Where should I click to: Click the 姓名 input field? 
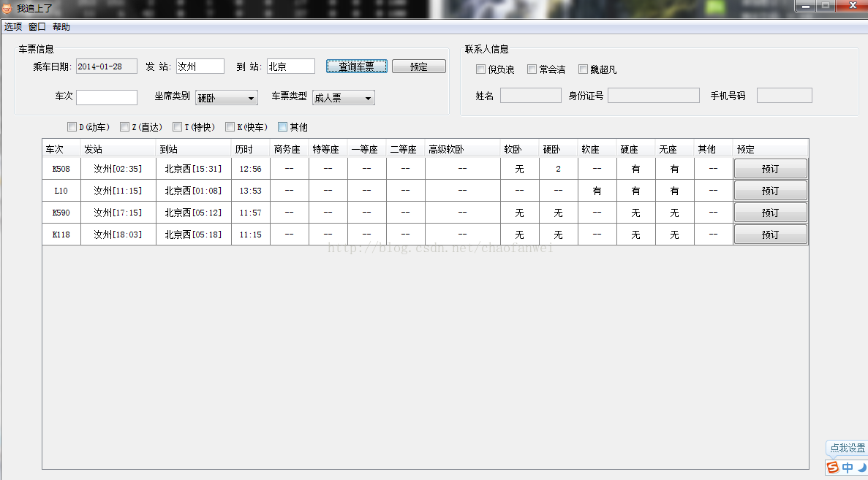click(x=530, y=95)
